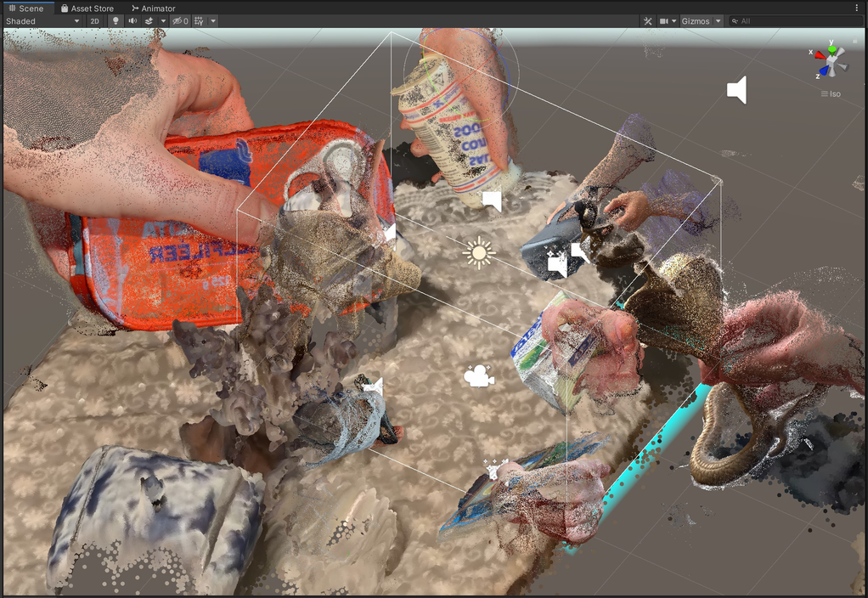Screen dimensions: 868x598
Task: Toggle scene audio in the toolbar
Action: point(132,21)
